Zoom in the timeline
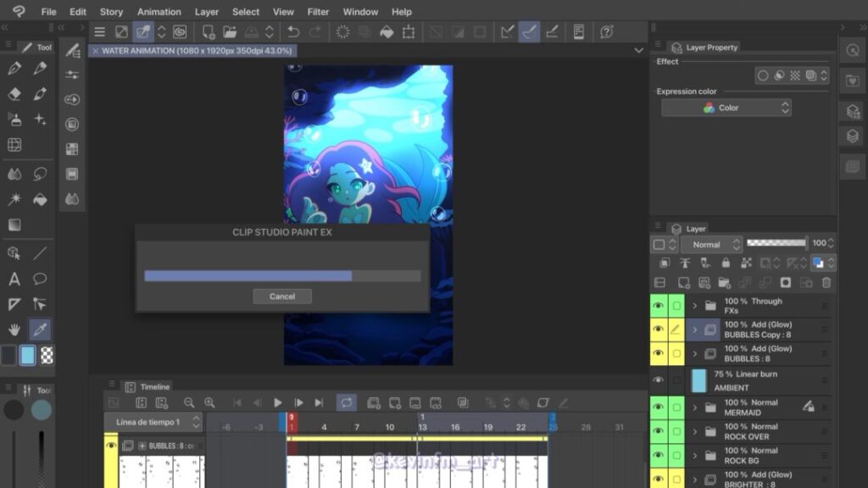The width and height of the screenshot is (868, 488). click(x=209, y=402)
